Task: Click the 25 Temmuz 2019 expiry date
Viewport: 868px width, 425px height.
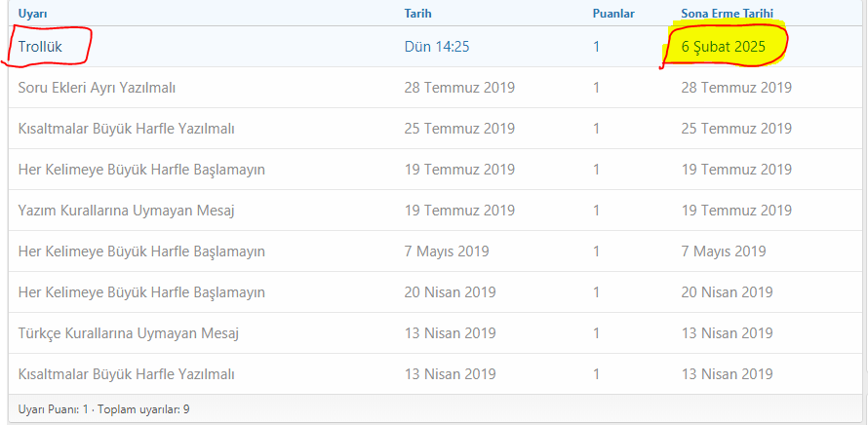Action: click(735, 129)
